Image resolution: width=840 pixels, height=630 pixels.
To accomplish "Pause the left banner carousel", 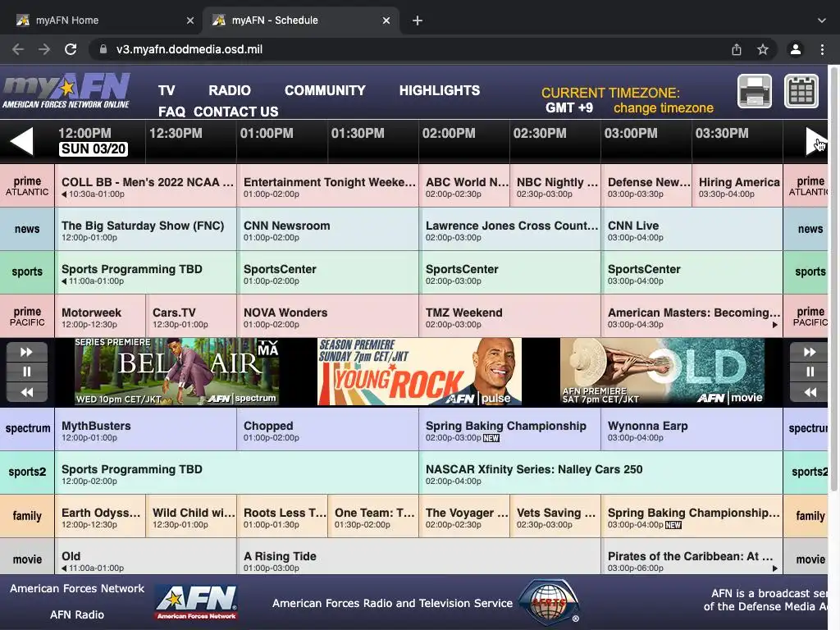I will [27, 372].
